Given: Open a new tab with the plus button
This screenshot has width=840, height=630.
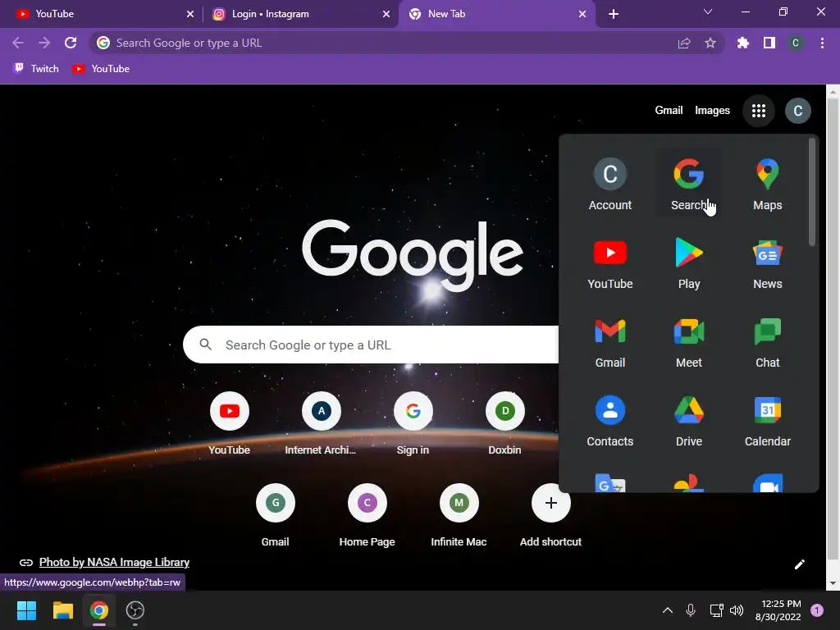Looking at the screenshot, I should tap(614, 14).
